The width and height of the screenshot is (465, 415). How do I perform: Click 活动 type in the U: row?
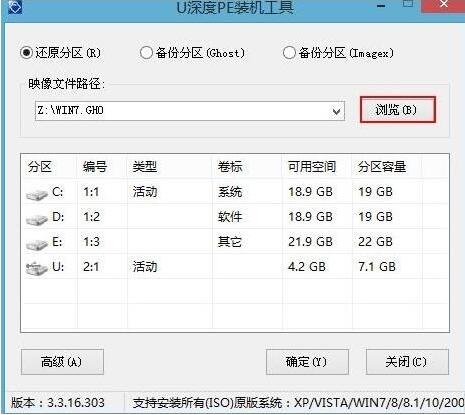click(x=145, y=267)
